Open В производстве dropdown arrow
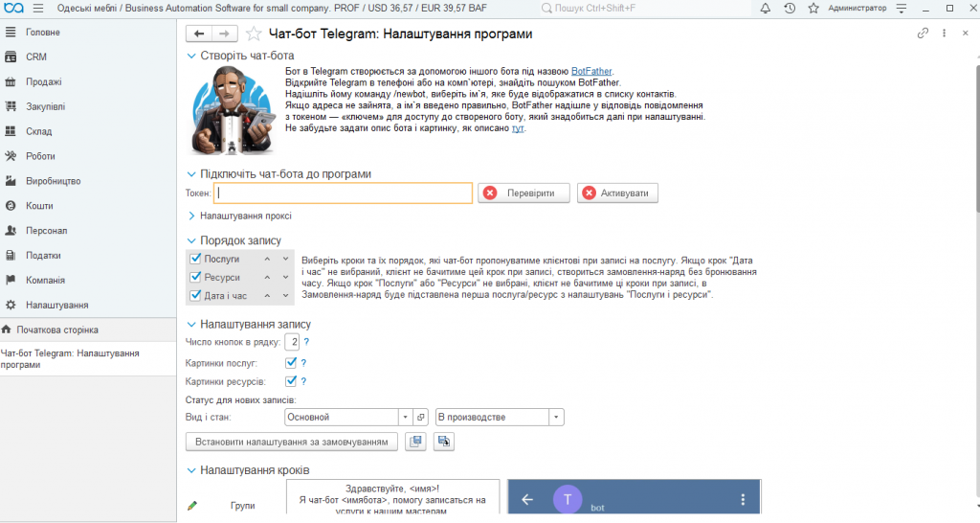 (x=556, y=418)
